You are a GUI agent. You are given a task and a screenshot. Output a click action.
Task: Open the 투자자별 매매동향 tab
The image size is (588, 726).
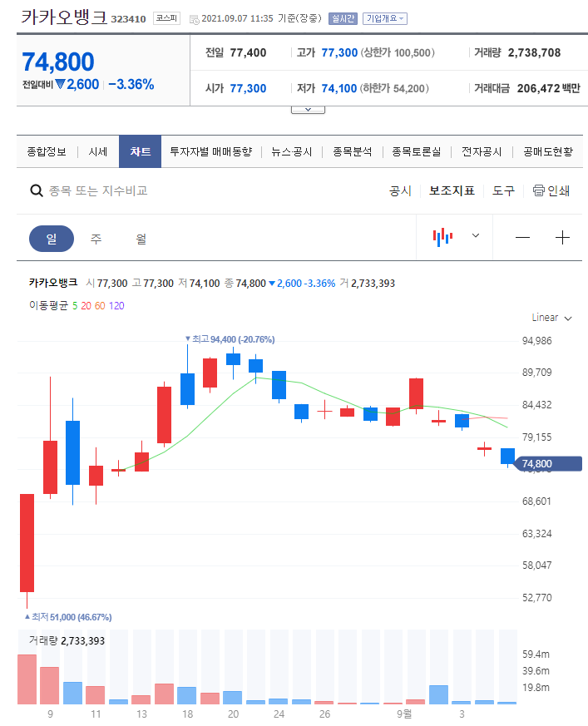(210, 151)
